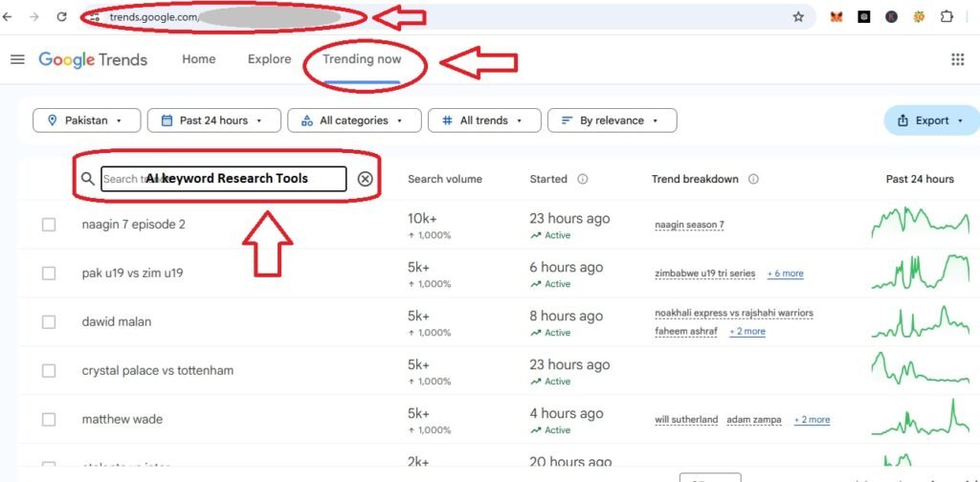
Task: Tick the dawid malan checkbox
Action: 49,321
